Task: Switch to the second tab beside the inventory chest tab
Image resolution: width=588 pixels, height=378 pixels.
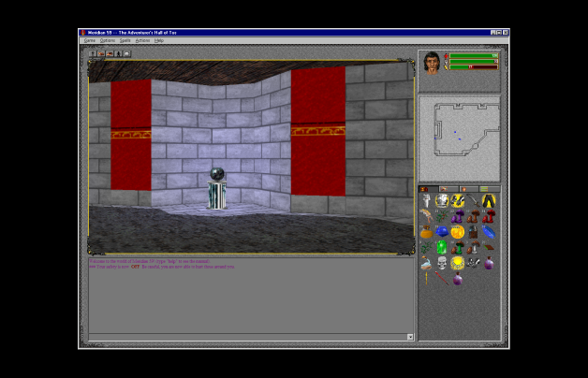Action: pyautogui.click(x=448, y=189)
